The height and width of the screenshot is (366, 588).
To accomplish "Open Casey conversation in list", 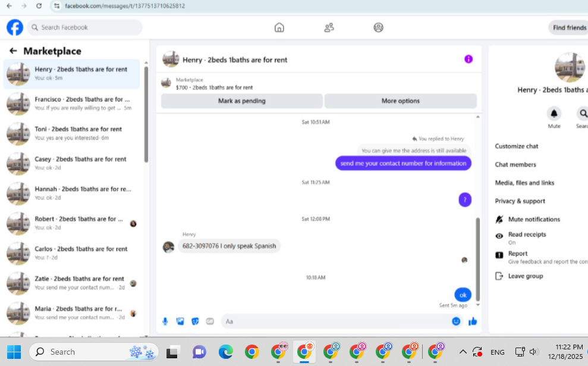I will (x=71, y=163).
